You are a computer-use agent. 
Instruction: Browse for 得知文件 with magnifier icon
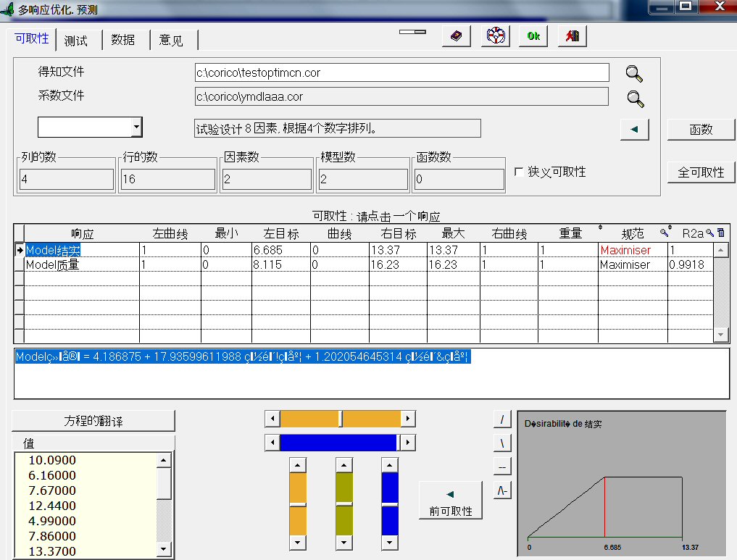coord(635,73)
